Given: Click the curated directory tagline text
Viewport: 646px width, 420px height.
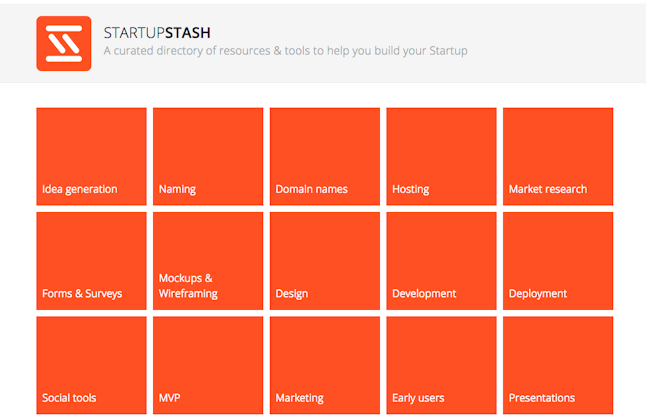Looking at the screenshot, I should click(286, 51).
